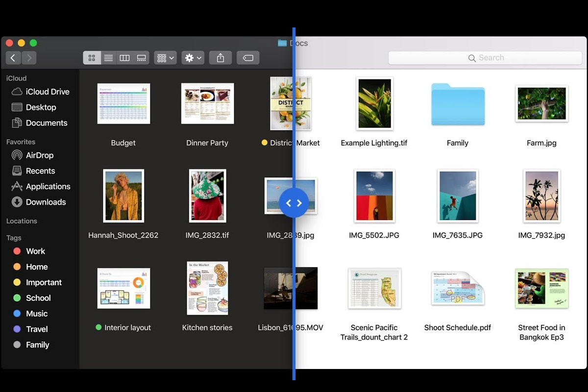Switch to list view
This screenshot has width=588, height=392.
tap(108, 58)
